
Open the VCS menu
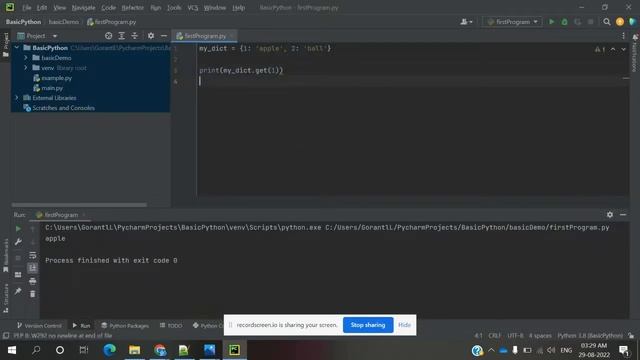pyautogui.click(x=193, y=7)
